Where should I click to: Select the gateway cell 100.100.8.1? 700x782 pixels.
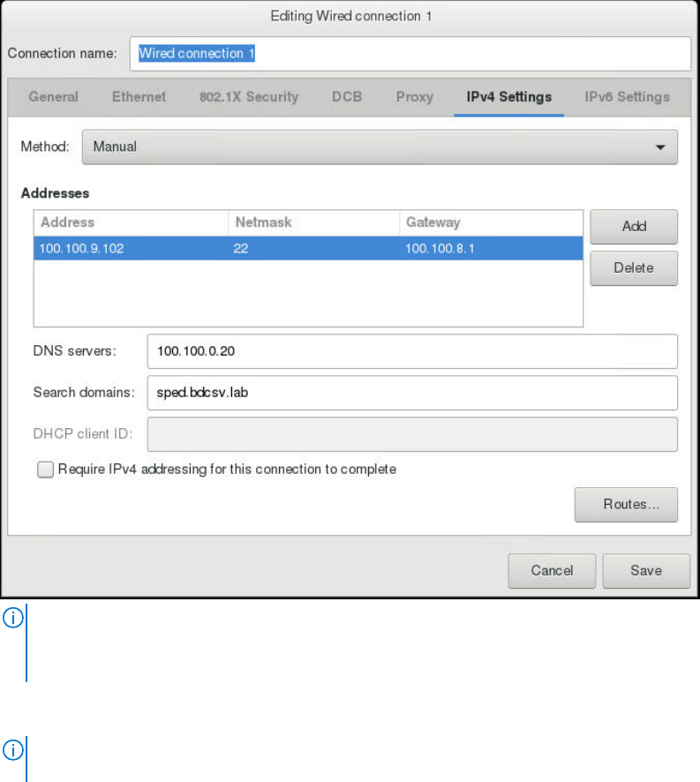[491, 248]
